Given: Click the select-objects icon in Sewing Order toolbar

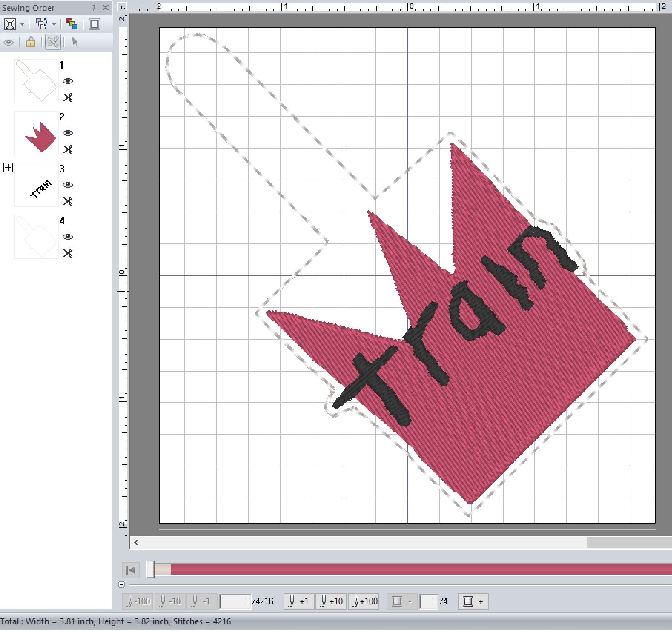Looking at the screenshot, I should (x=42, y=24).
